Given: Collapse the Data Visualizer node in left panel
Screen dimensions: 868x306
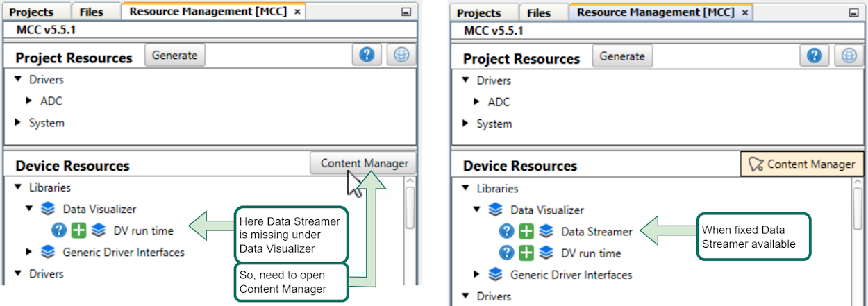Looking at the screenshot, I should pyautogui.click(x=29, y=209).
